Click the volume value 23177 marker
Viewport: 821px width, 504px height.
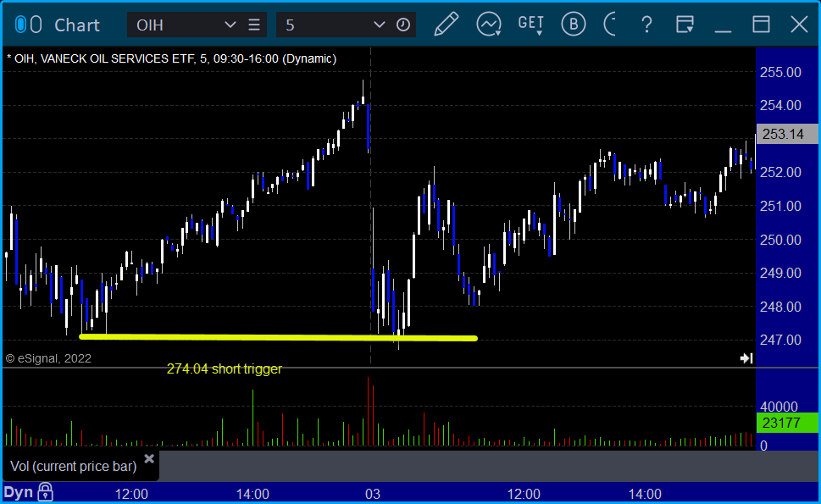[787, 423]
